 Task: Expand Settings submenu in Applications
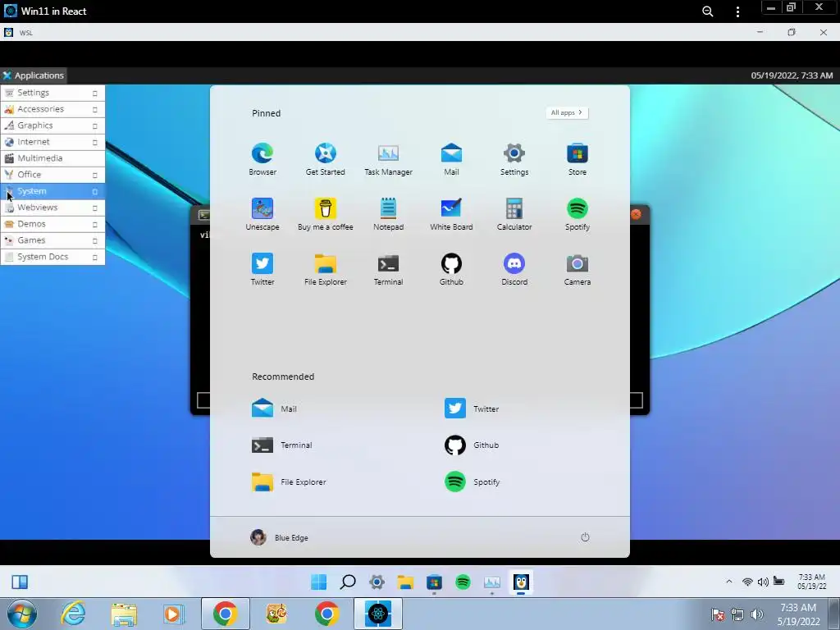[52, 93]
